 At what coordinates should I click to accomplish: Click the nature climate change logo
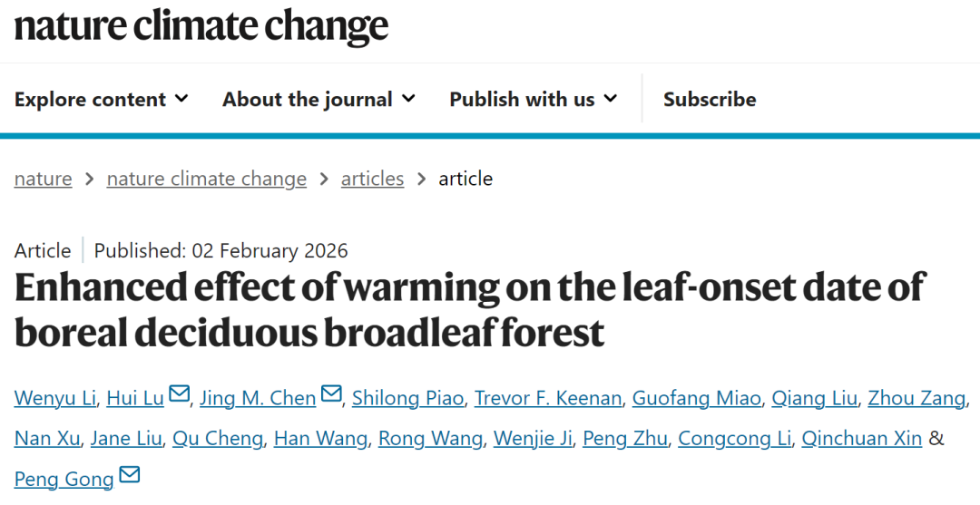click(201, 25)
